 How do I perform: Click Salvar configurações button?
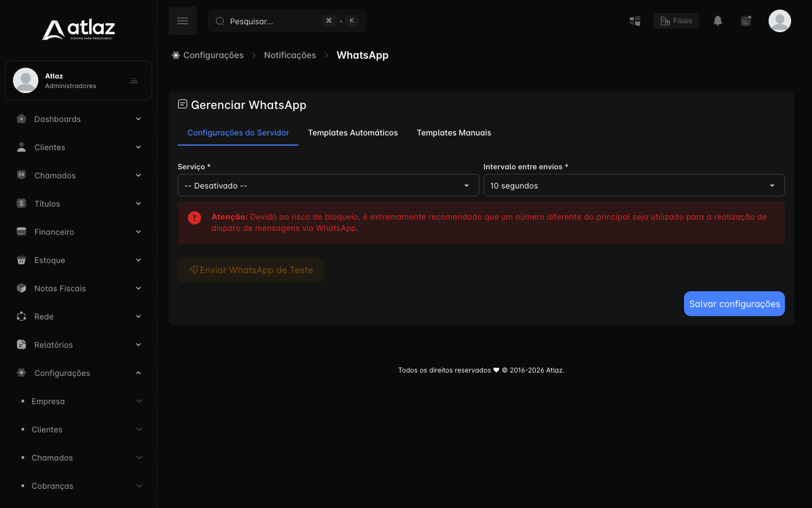734,304
